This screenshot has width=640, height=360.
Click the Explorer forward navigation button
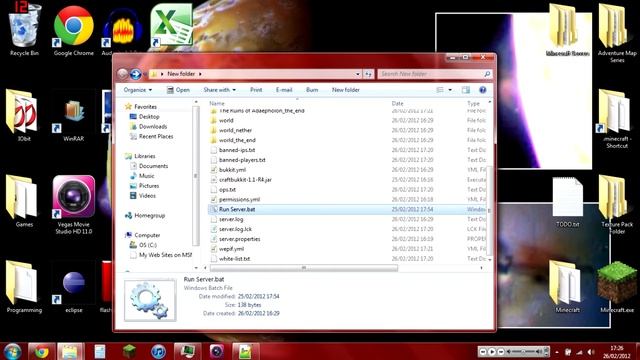[x=136, y=74]
